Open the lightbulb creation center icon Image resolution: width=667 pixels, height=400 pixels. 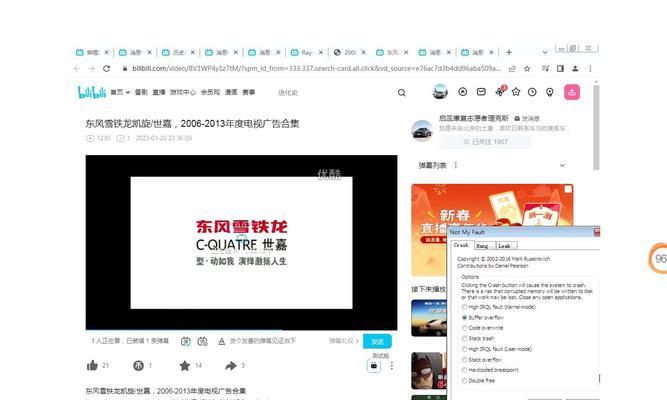coord(550,92)
